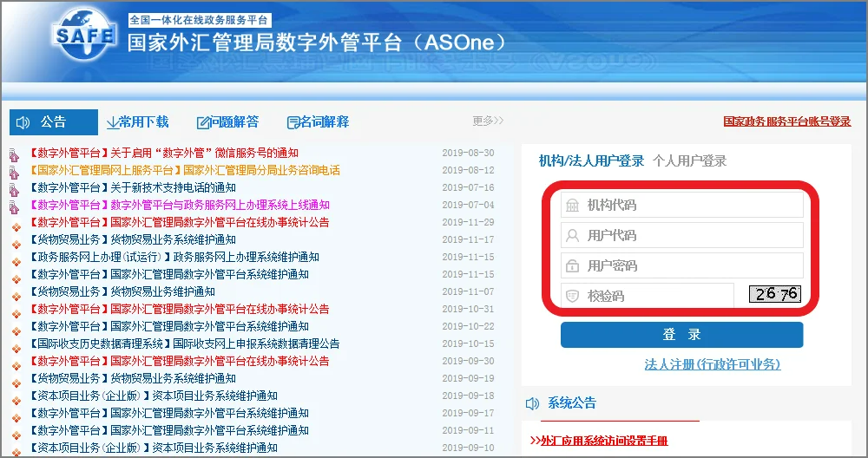
Task: Expand more announcements via 更多>>
Action: [x=488, y=121]
